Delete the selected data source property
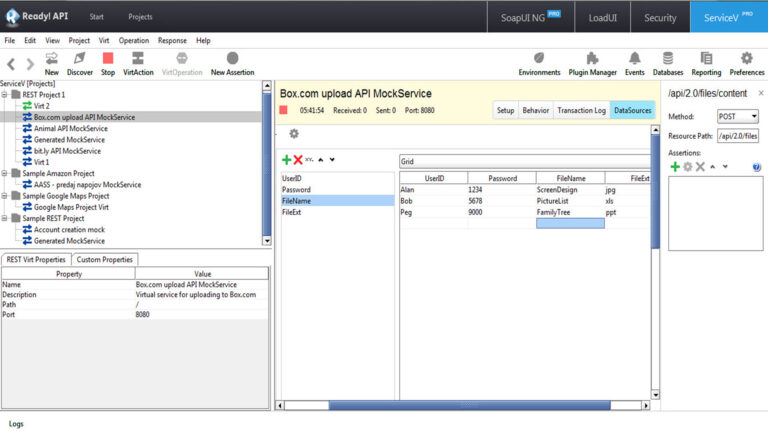The width and height of the screenshot is (768, 432). [298, 160]
